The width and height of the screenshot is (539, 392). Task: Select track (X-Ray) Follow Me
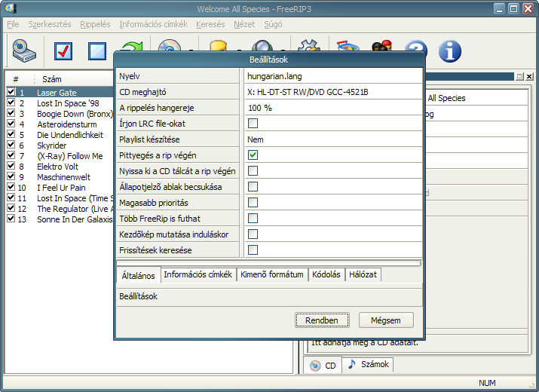(x=70, y=156)
